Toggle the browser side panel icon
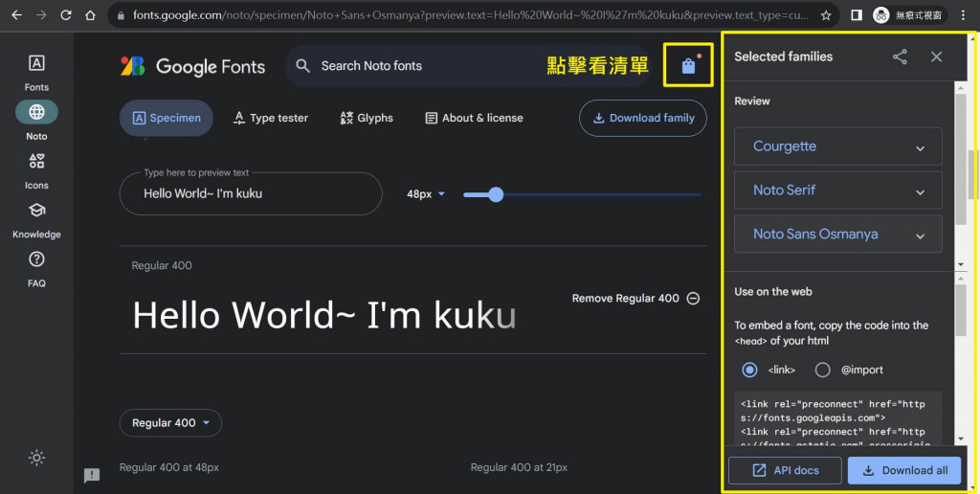This screenshot has width=980, height=494. click(x=857, y=15)
